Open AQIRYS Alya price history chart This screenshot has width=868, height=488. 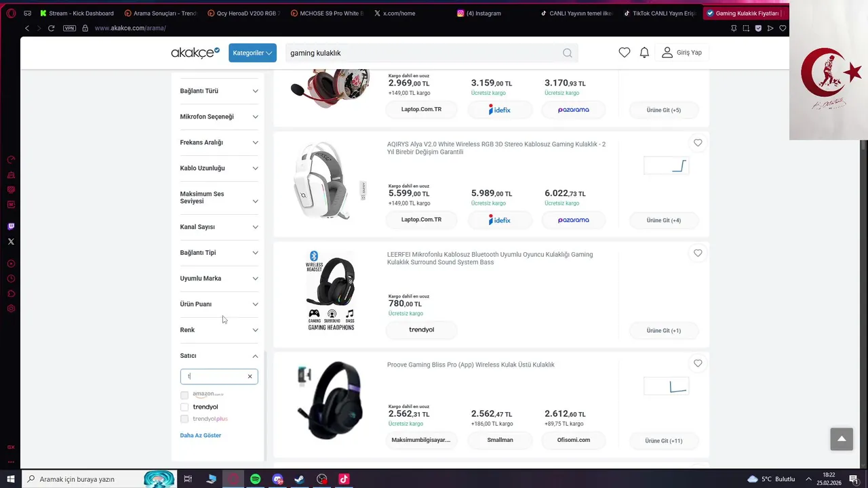tap(666, 165)
